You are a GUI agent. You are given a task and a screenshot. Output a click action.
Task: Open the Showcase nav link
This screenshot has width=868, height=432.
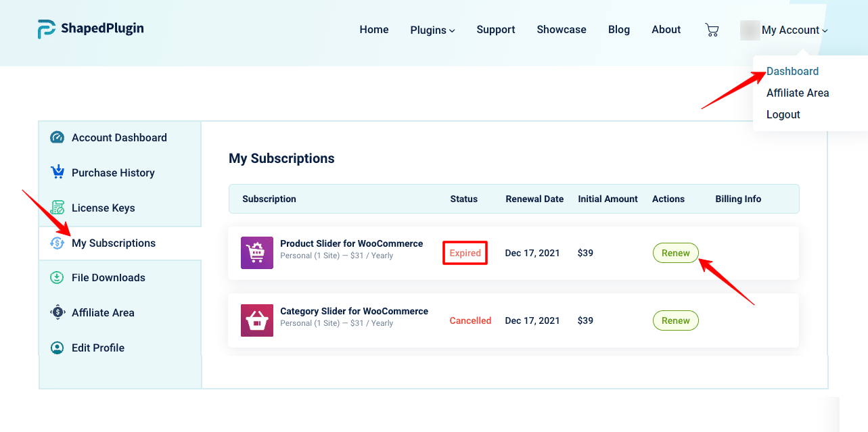coord(561,30)
